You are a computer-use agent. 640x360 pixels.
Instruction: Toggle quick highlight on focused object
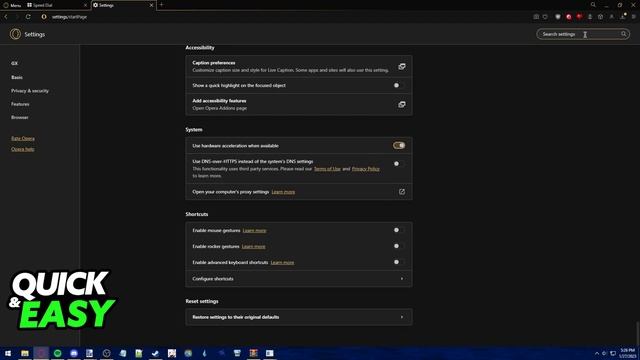(x=399, y=85)
